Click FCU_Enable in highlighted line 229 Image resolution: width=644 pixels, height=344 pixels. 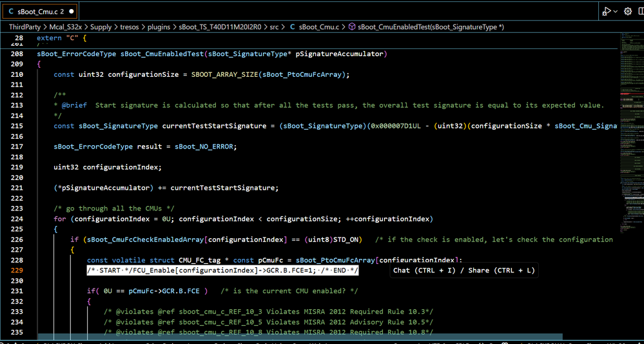click(154, 270)
